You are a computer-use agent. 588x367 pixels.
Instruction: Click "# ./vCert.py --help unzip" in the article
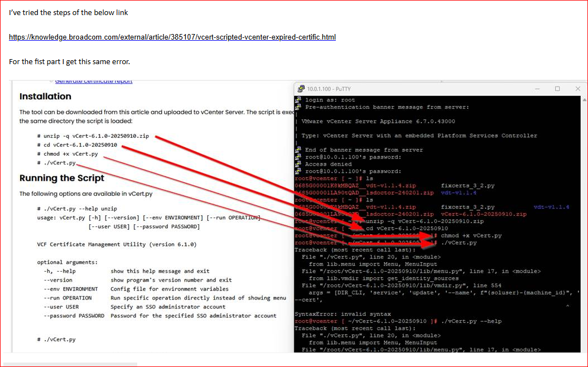[x=77, y=209]
